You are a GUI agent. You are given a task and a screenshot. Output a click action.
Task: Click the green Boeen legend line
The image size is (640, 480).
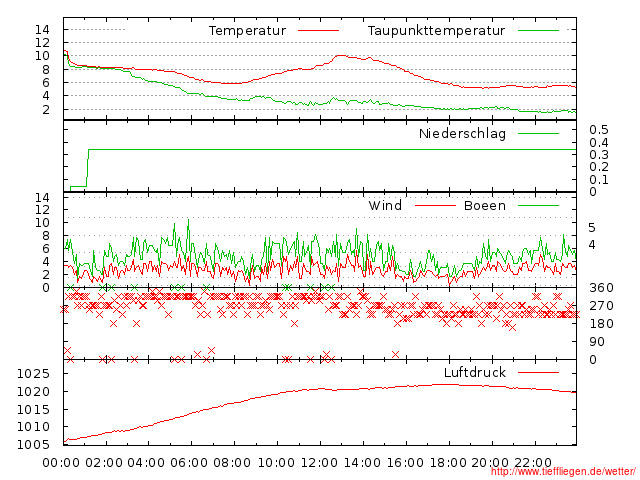(x=538, y=205)
